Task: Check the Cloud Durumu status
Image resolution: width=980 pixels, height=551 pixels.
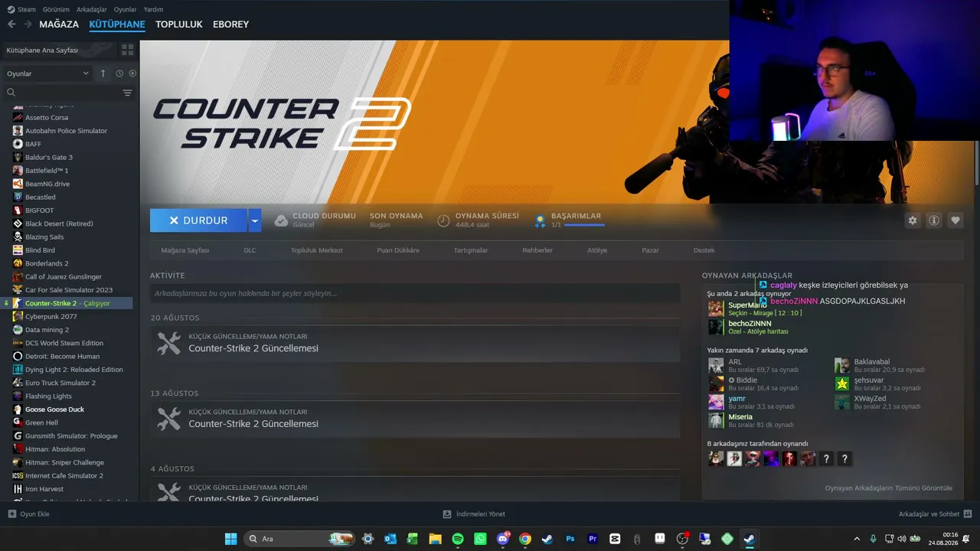Action: (315, 220)
